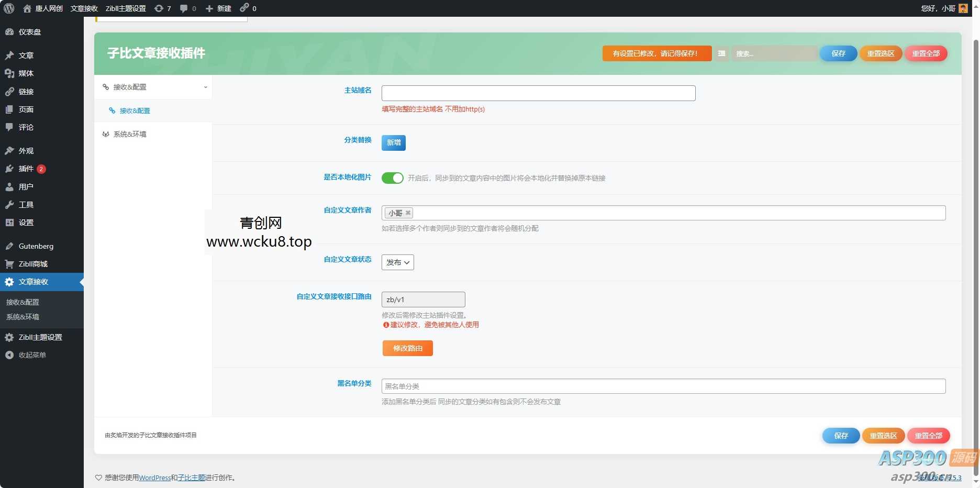Open the 发布 article status dropdown
Screen dimensions: 980x488
[397, 262]
